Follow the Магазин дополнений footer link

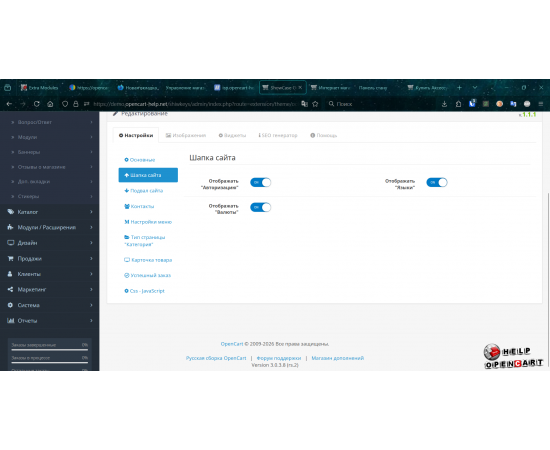coord(337,358)
